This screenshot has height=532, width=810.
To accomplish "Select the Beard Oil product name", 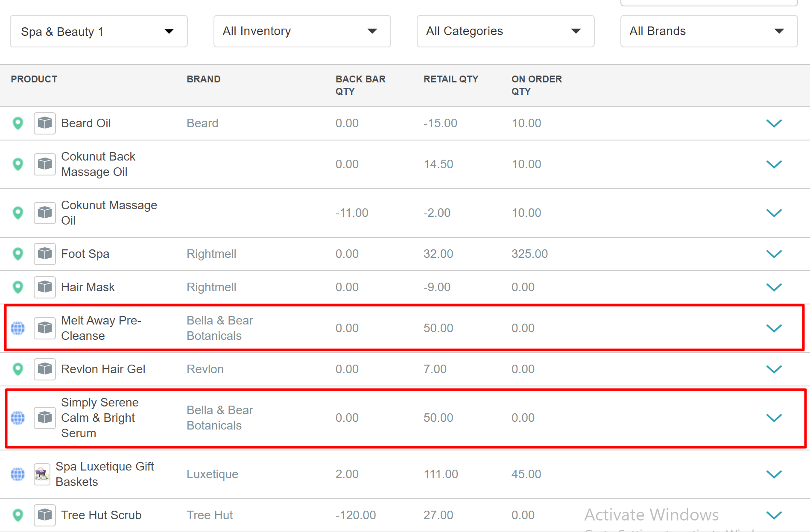I will [86, 123].
